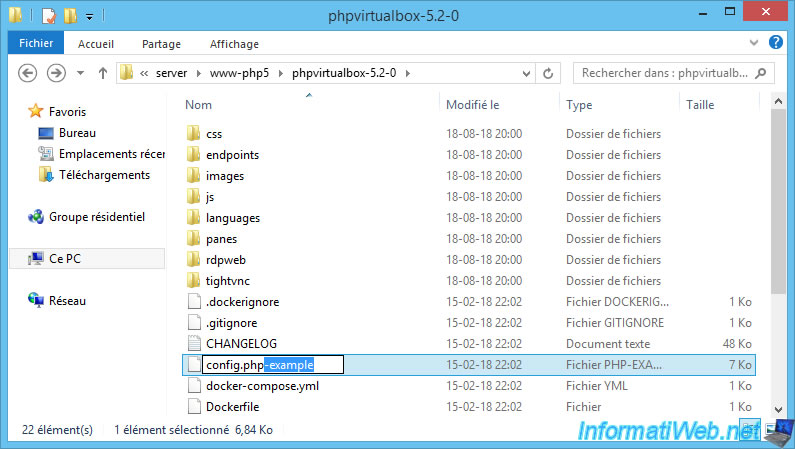Click inside the config.php-example rename box
This screenshot has width=795, height=449.
tap(273, 365)
